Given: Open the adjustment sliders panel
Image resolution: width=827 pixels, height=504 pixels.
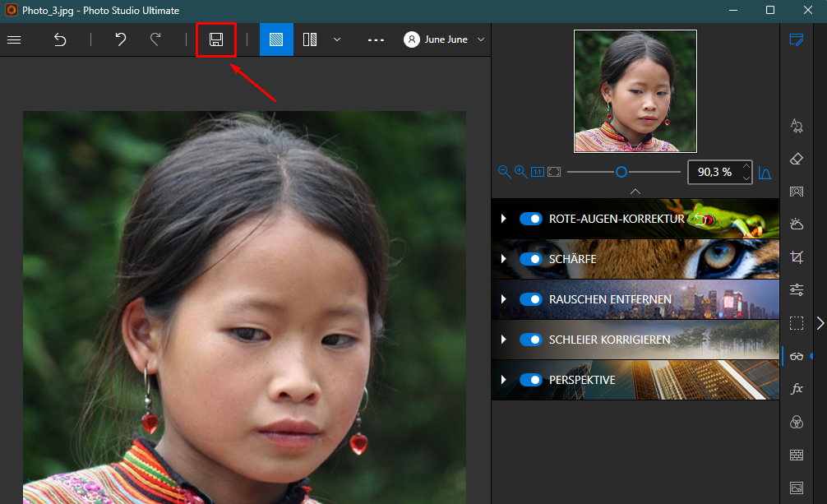Looking at the screenshot, I should 797,289.
